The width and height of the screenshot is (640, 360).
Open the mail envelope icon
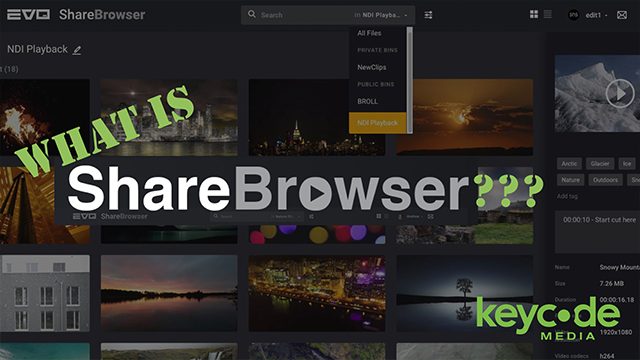tap(622, 15)
